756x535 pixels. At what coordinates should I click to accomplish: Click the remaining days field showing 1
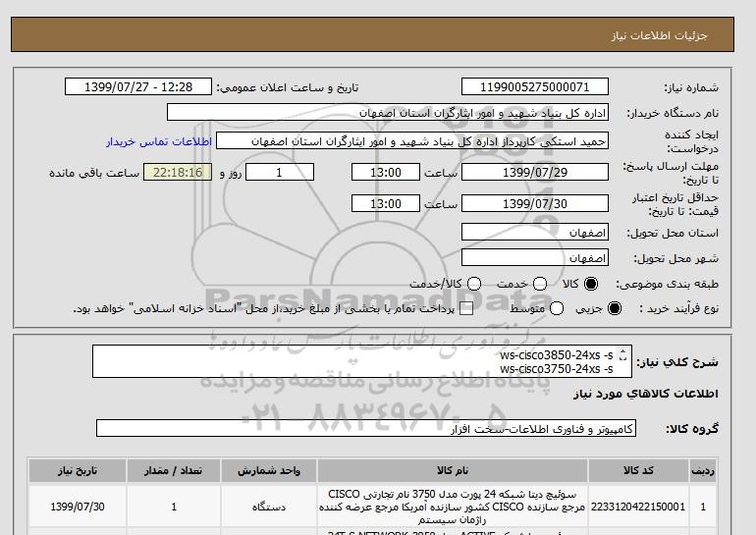280,172
